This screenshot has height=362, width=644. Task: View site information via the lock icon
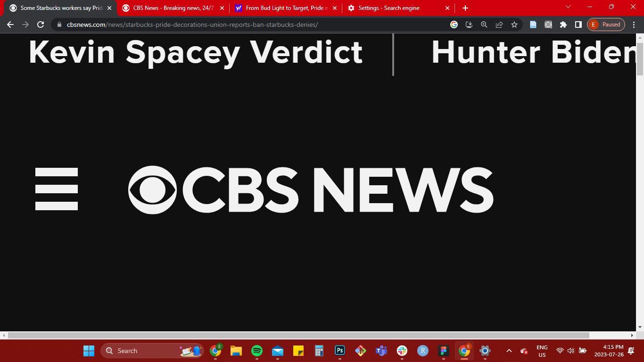click(59, 25)
